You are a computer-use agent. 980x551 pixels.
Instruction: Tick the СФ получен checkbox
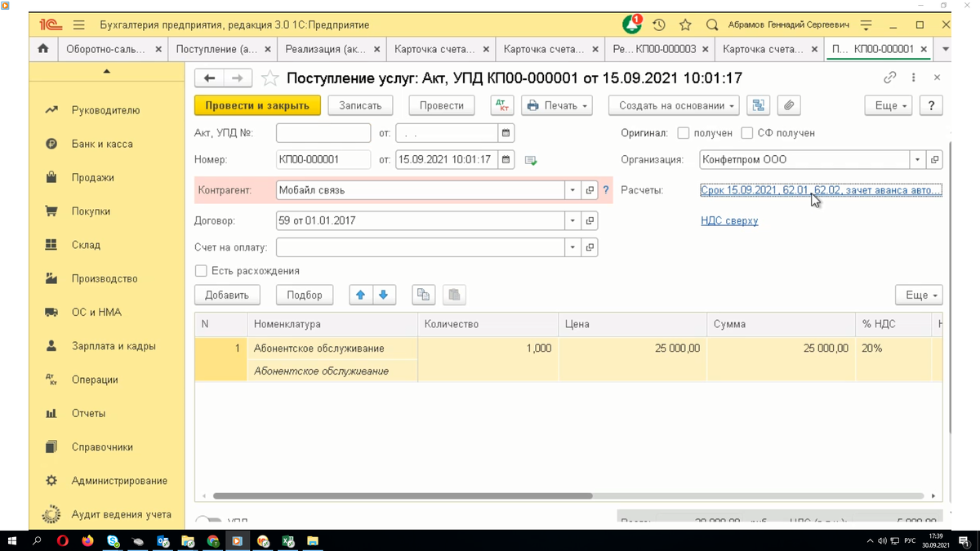click(746, 133)
